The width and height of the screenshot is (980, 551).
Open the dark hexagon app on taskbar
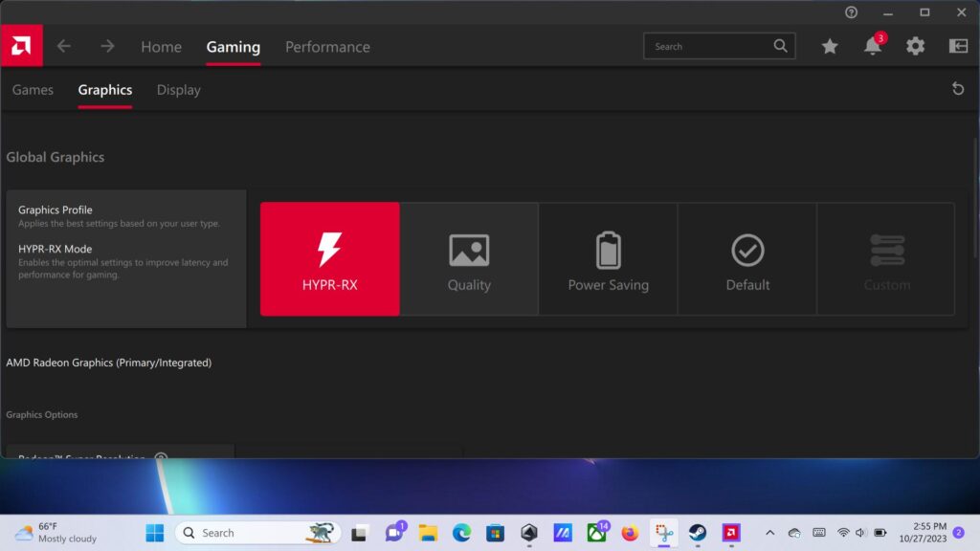(529, 533)
